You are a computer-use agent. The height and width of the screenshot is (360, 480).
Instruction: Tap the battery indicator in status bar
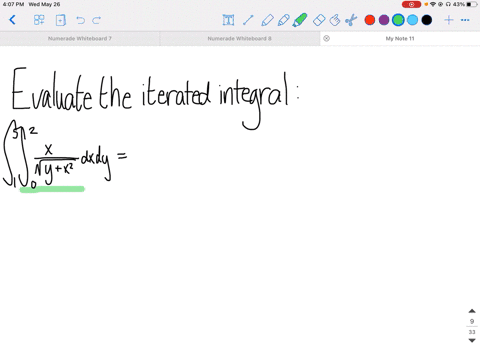[472, 4]
